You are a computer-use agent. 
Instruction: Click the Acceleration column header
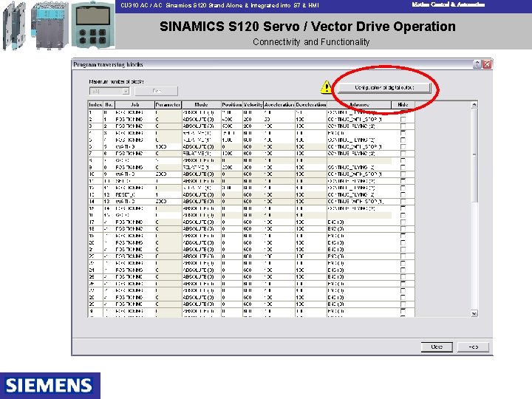[279, 105]
